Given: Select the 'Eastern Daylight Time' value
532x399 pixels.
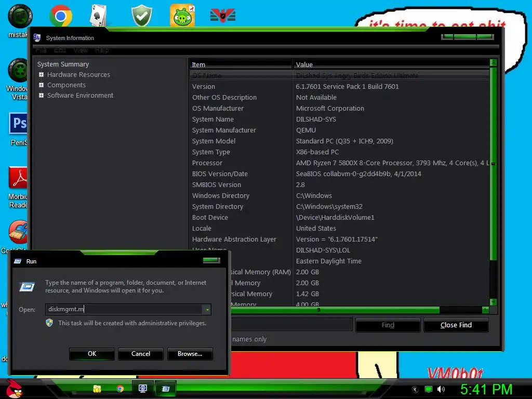Looking at the screenshot, I should click(x=329, y=261).
